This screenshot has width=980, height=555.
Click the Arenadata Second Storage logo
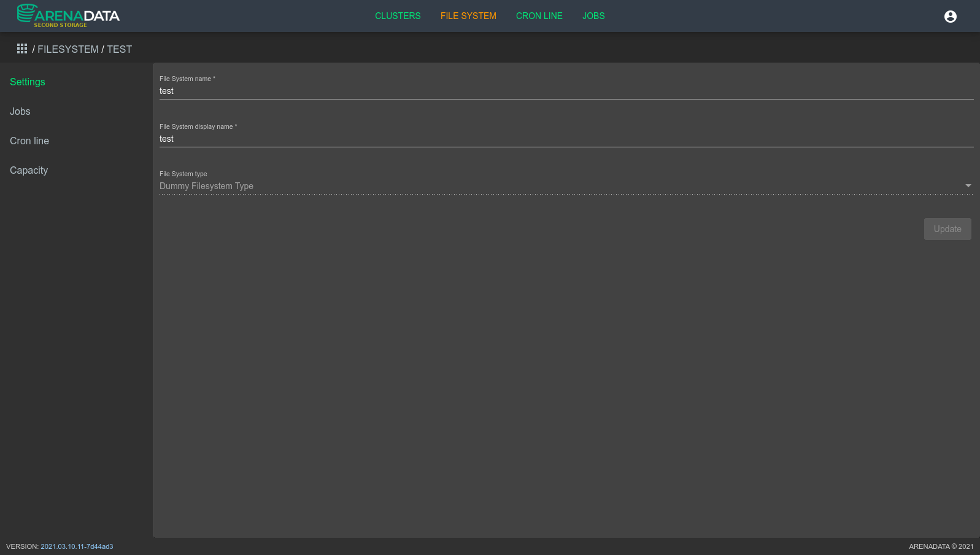(x=68, y=15)
